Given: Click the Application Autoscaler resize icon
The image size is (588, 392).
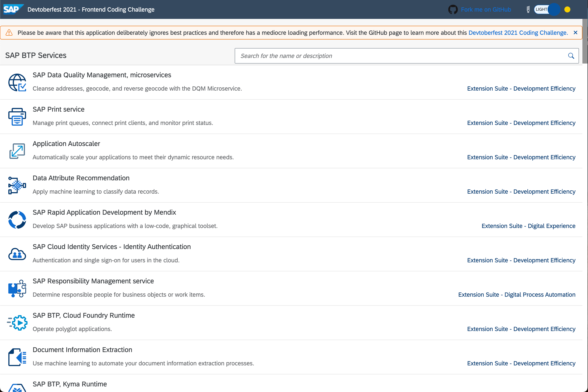Looking at the screenshot, I should click(x=17, y=151).
